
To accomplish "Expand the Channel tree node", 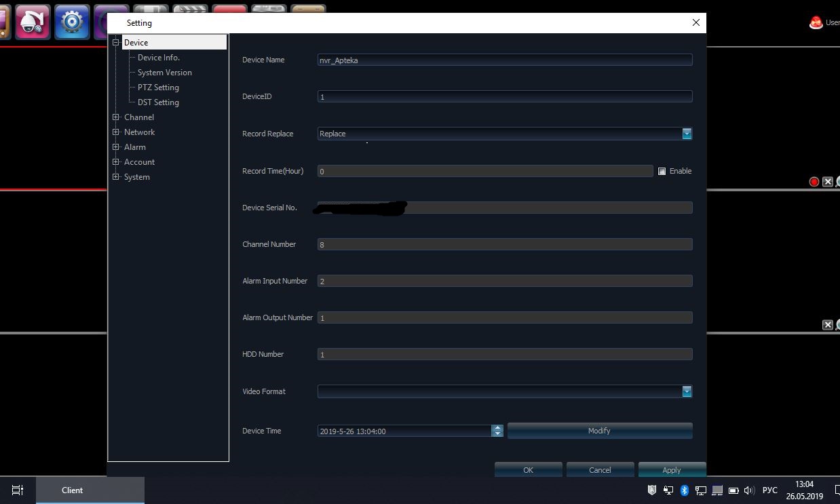I will tap(116, 117).
